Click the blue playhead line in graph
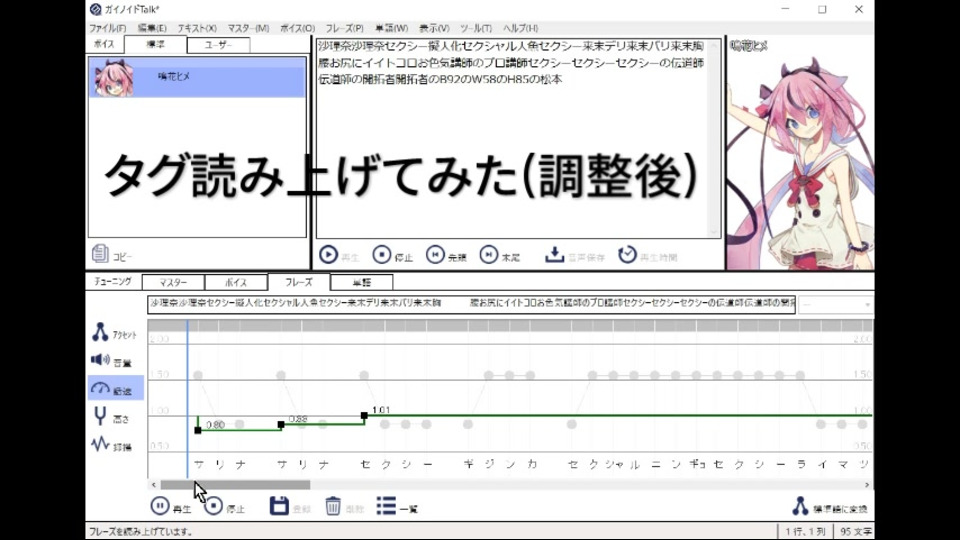This screenshot has width=960, height=540. (187, 398)
